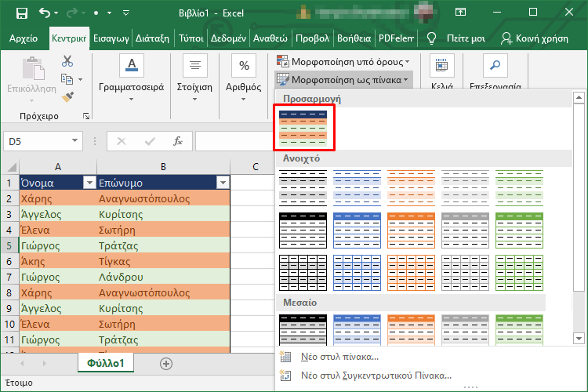Select the Φύλλο1 sheet tab
This screenshot has width=588, height=392.
tap(106, 363)
